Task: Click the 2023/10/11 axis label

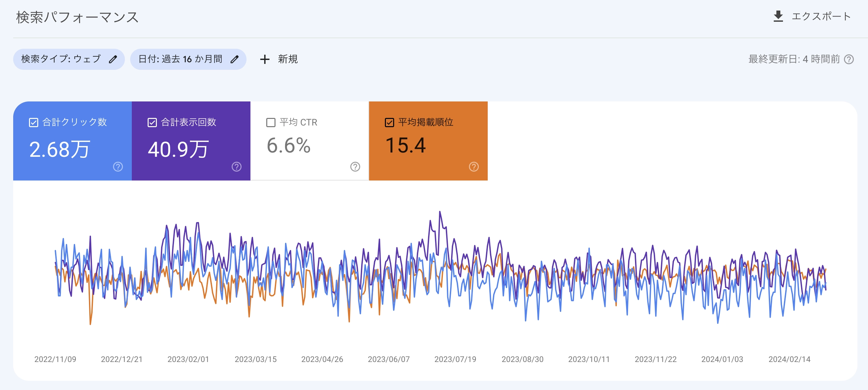Action: pyautogui.click(x=589, y=359)
